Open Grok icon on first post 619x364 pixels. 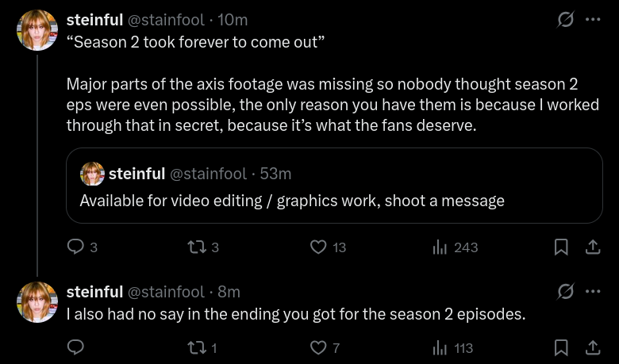click(566, 20)
